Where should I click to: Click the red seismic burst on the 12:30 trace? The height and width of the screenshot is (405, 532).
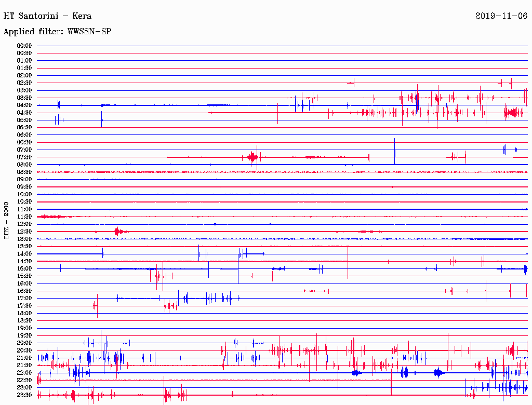click(118, 232)
